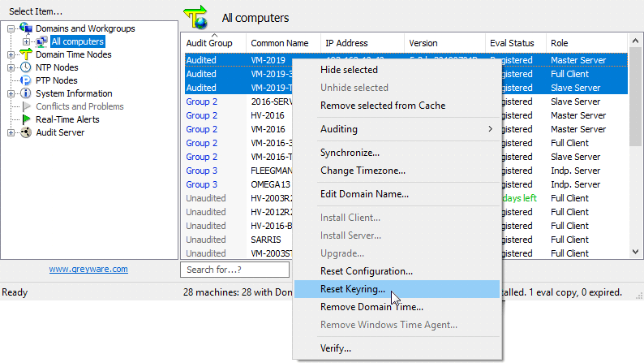
Task: Choose Verify... from context menu
Action: click(397, 348)
